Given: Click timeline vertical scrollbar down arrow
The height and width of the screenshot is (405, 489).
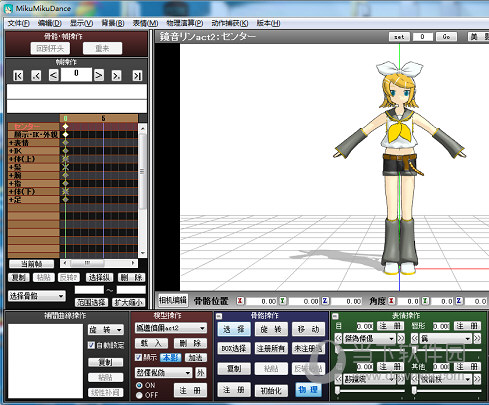Looking at the screenshot, I should point(143,253).
